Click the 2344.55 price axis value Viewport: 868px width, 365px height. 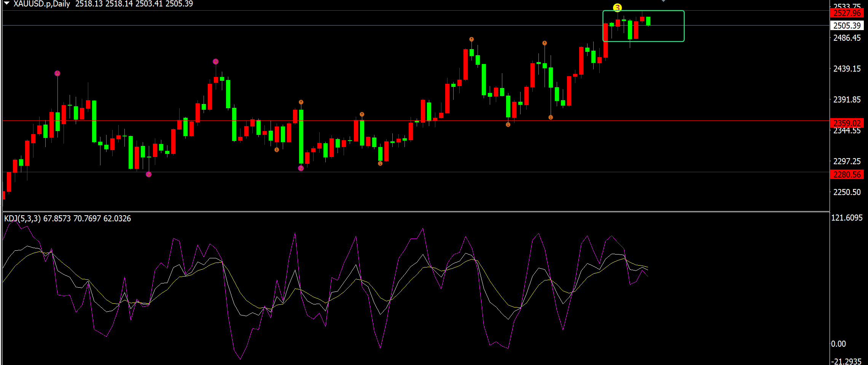[847, 131]
